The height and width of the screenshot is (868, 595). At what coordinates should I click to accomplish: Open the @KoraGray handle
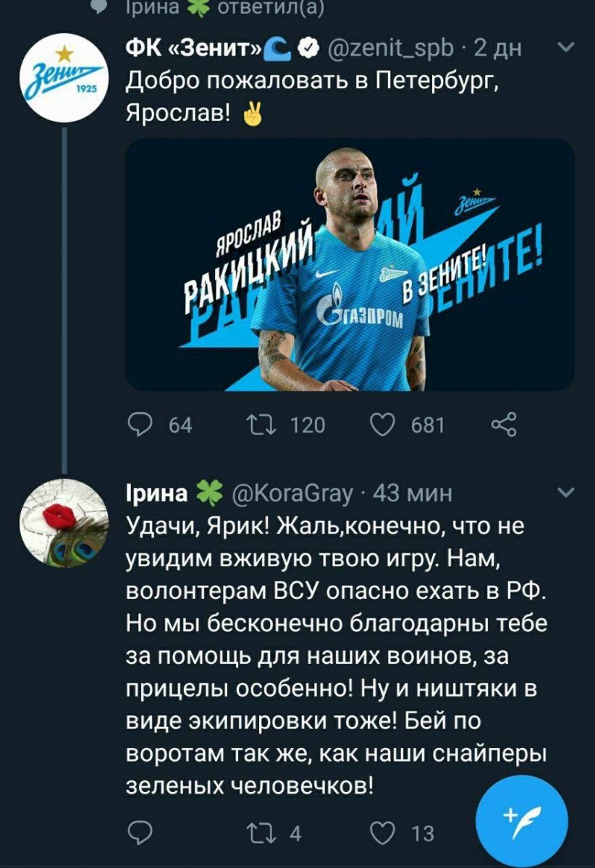click(x=292, y=494)
